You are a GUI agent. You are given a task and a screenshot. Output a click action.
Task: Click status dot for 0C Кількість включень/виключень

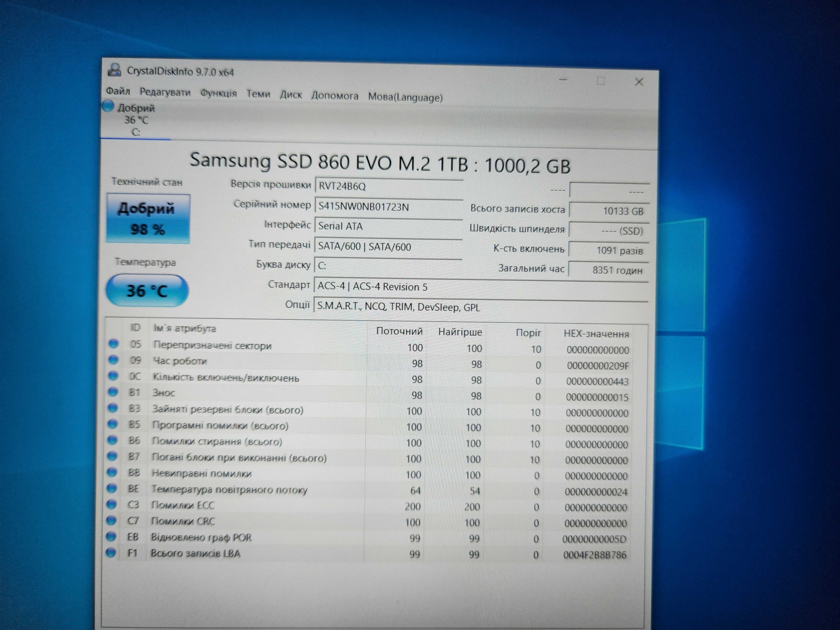[x=113, y=375]
